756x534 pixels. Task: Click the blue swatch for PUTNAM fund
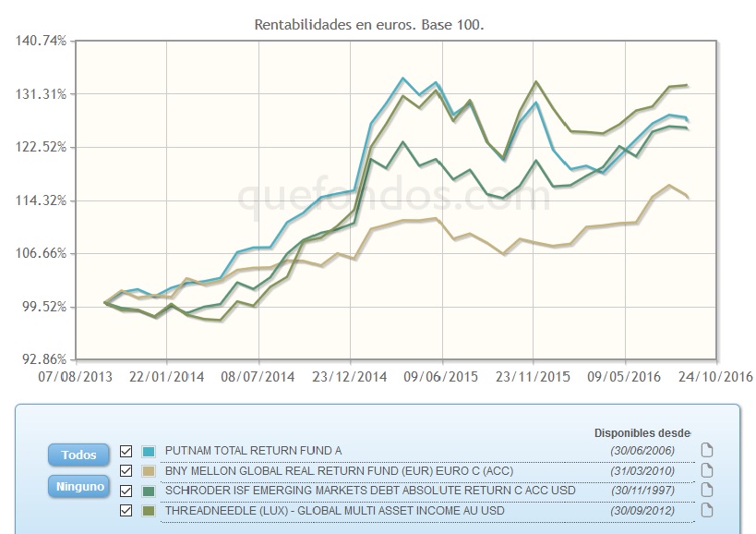pyautogui.click(x=149, y=452)
